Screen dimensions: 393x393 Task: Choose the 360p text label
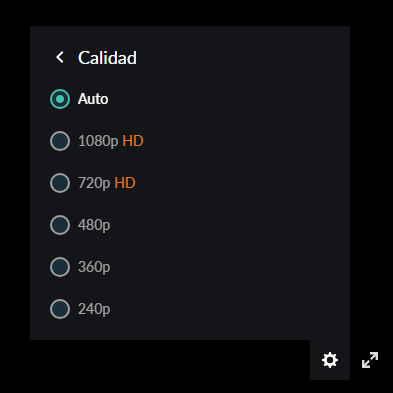[94, 267]
